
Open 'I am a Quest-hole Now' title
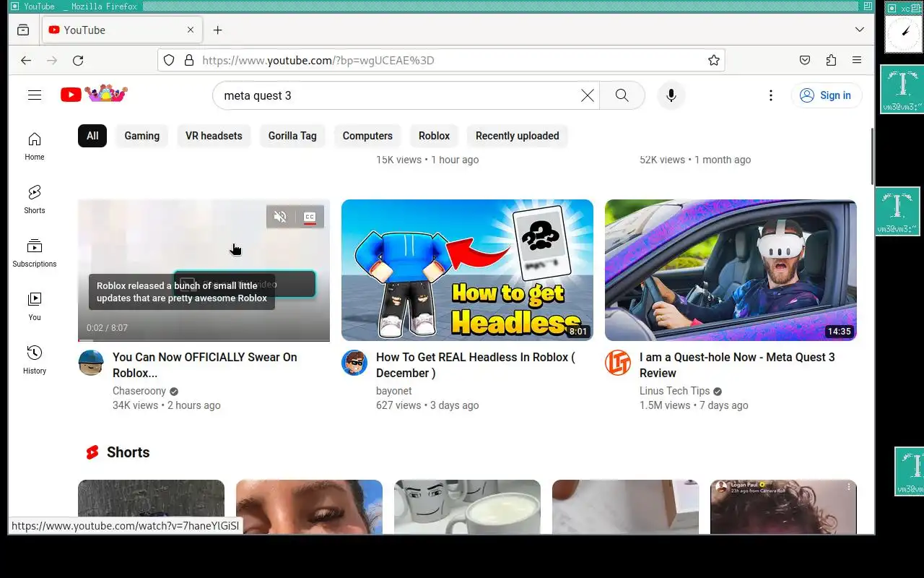[737, 365]
